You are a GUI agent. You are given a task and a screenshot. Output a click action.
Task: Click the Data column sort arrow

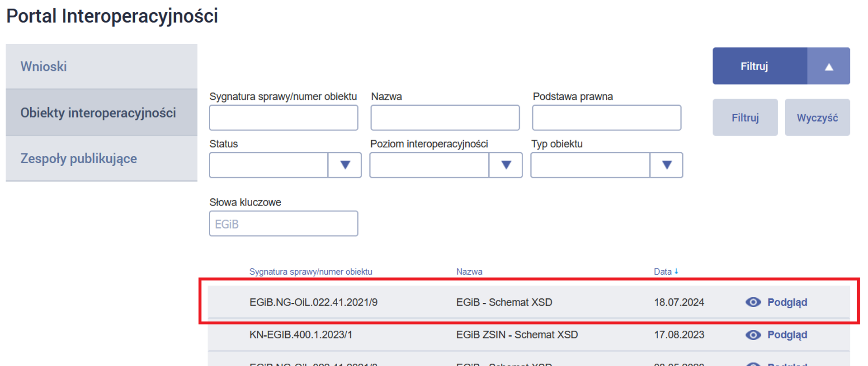coord(676,272)
